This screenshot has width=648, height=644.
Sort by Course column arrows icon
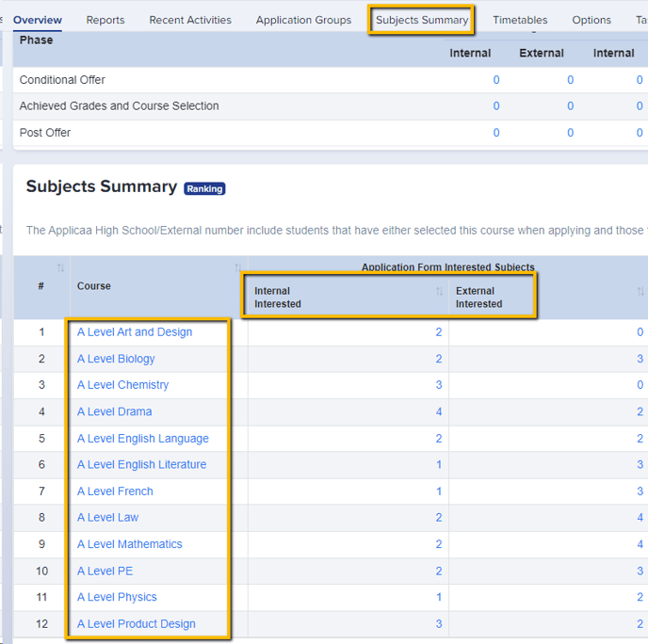[238, 268]
